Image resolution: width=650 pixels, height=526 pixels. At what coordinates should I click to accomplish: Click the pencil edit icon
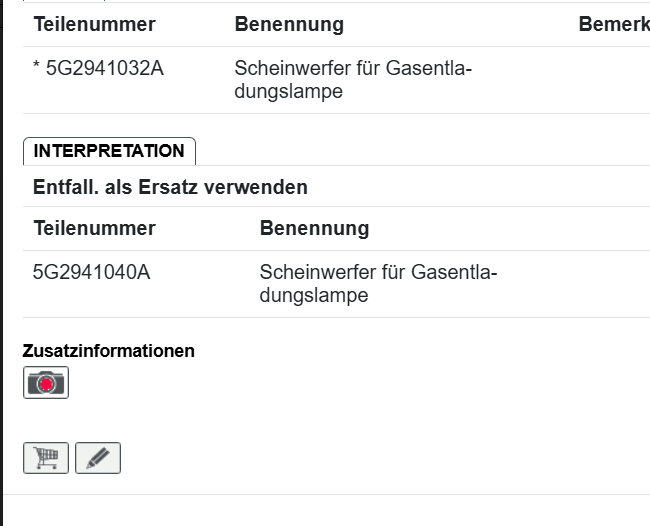[97, 459]
